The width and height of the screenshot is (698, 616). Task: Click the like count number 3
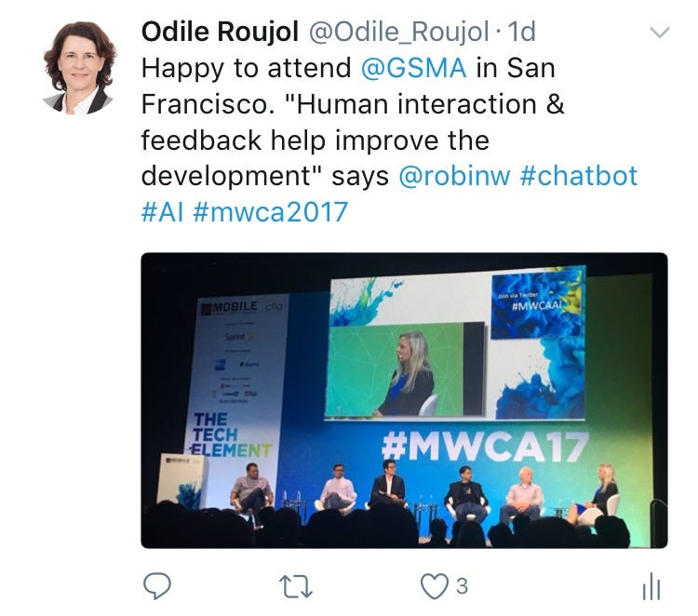(462, 586)
